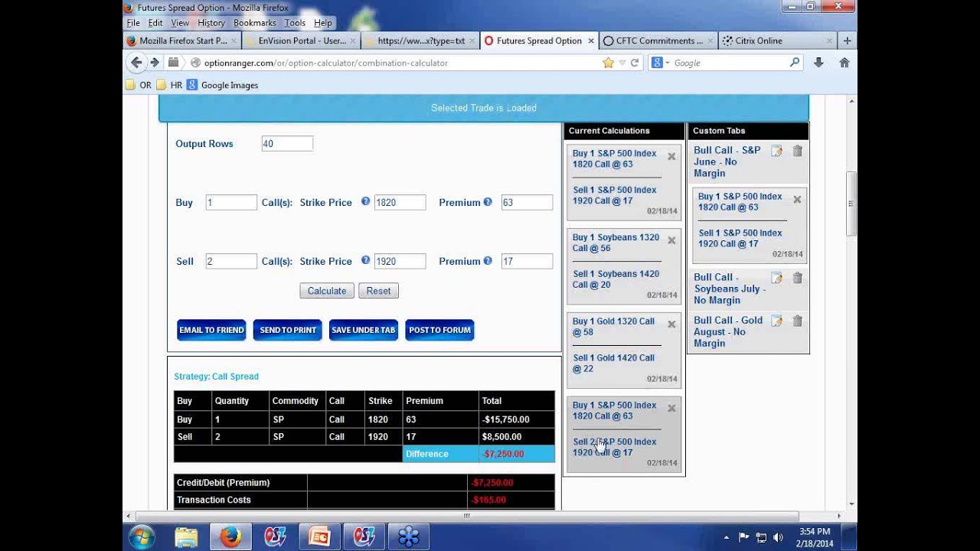The width and height of the screenshot is (980, 551).
Task: Click the Buy quantity input field
Action: (x=231, y=202)
